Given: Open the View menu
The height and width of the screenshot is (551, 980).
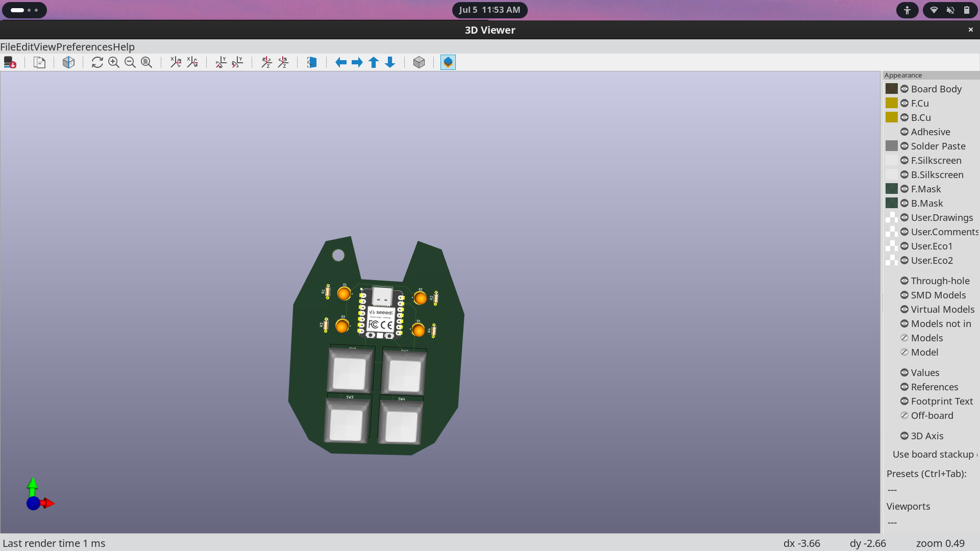Looking at the screenshot, I should [45, 47].
